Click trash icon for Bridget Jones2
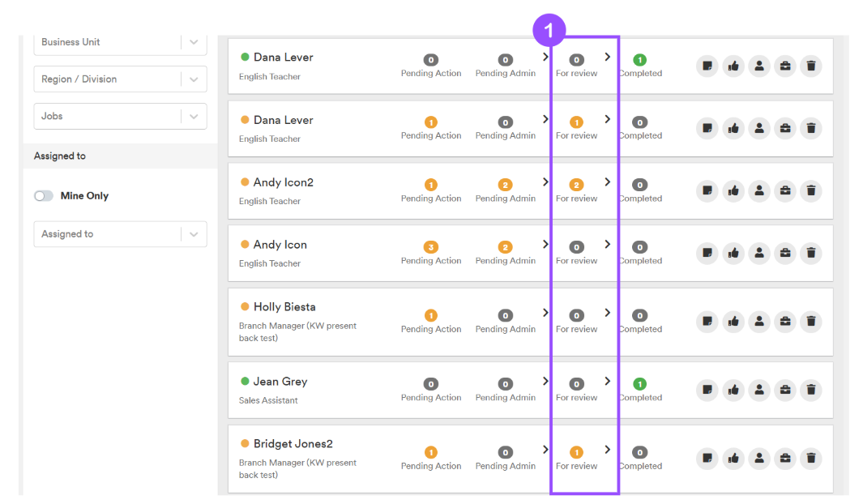The width and height of the screenshot is (863, 504). [x=811, y=459]
